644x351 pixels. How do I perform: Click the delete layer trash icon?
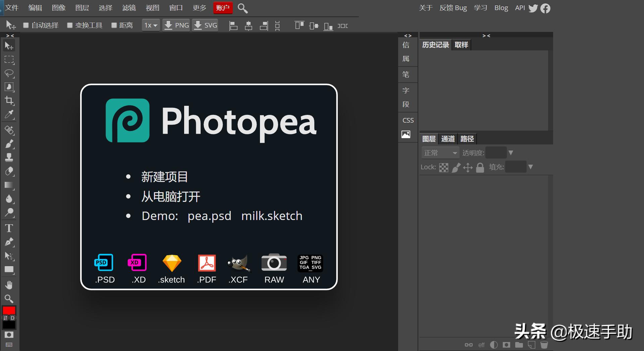point(543,345)
